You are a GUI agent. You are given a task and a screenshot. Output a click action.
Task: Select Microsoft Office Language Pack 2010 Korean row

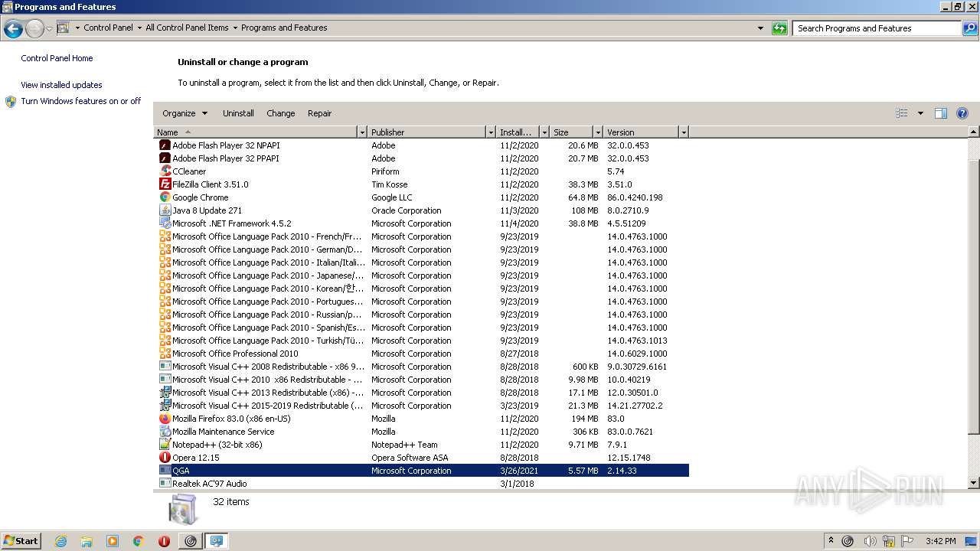coord(421,289)
